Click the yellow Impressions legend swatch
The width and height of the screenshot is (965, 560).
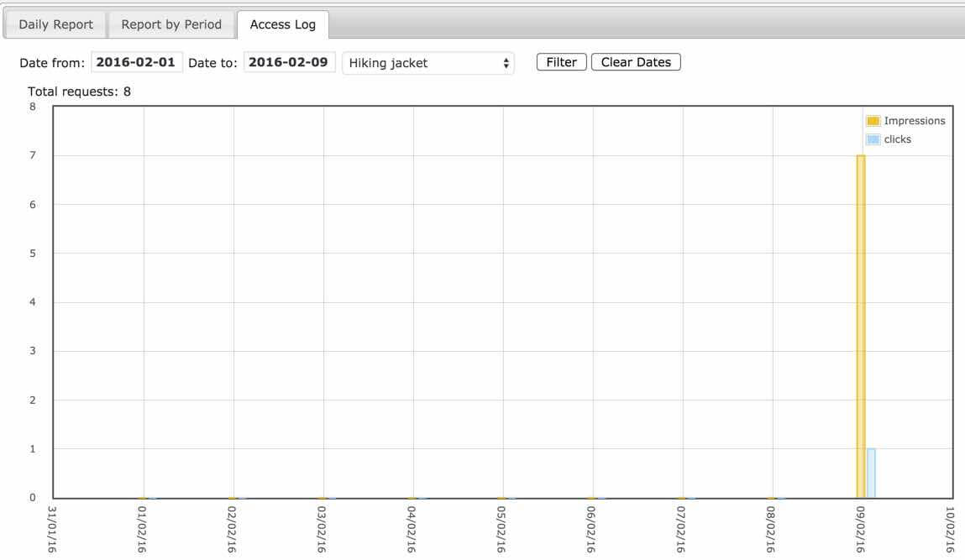click(x=873, y=121)
